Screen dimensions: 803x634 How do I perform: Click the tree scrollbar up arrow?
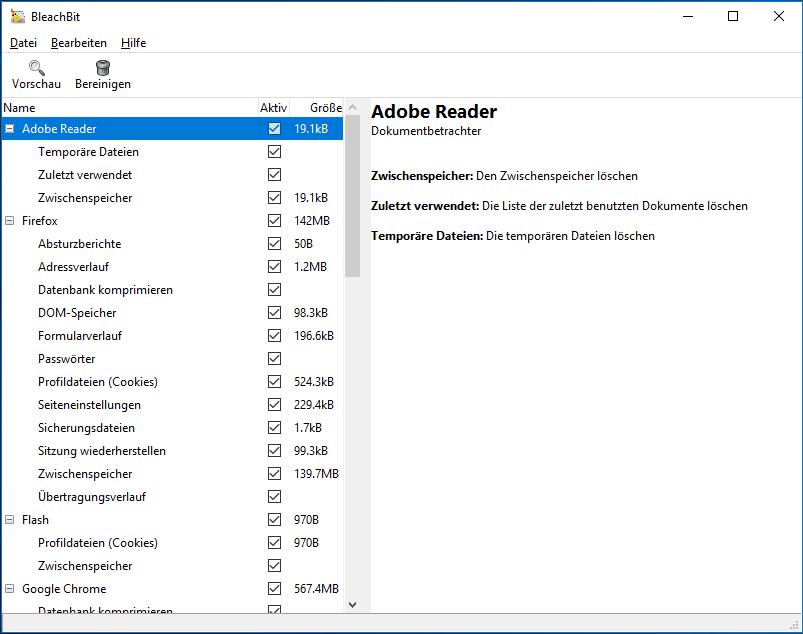(352, 107)
